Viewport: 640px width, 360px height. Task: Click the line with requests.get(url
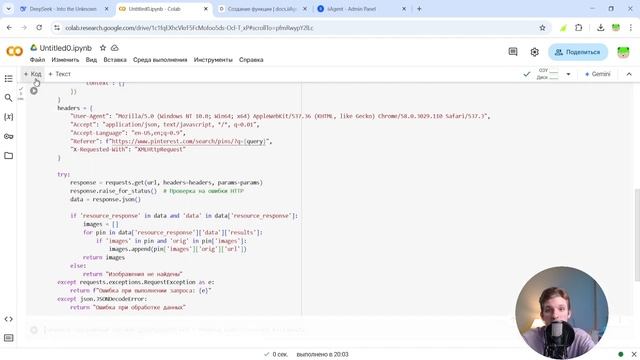point(166,182)
